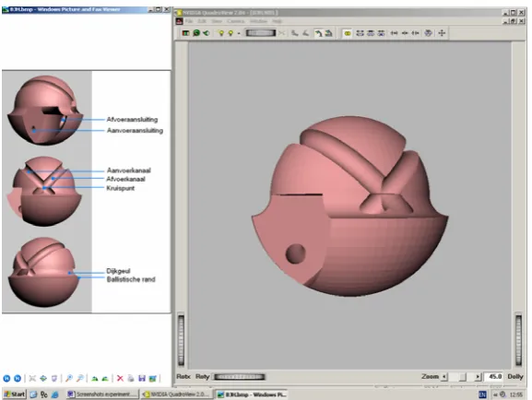The image size is (532, 400).
Task: Delete image using the red X icon
Action: tap(120, 378)
